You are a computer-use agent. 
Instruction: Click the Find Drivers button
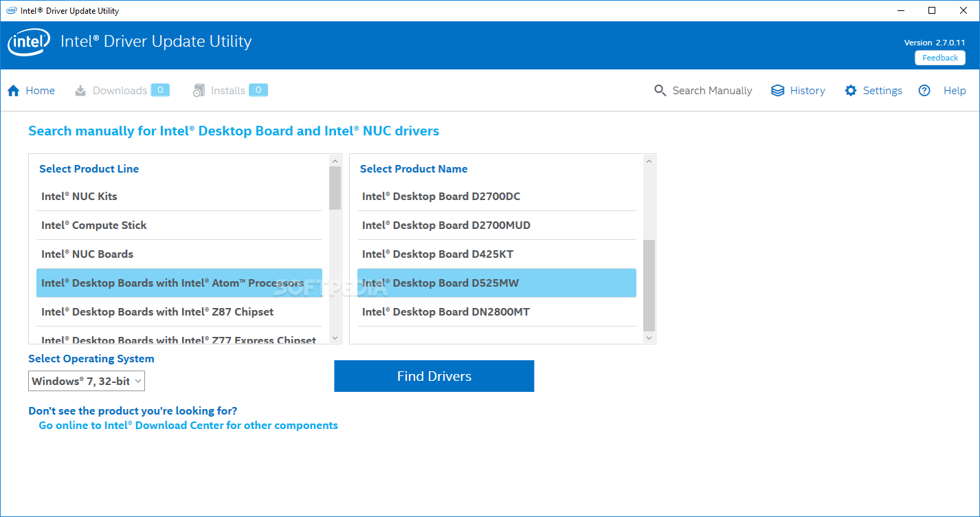(x=434, y=376)
